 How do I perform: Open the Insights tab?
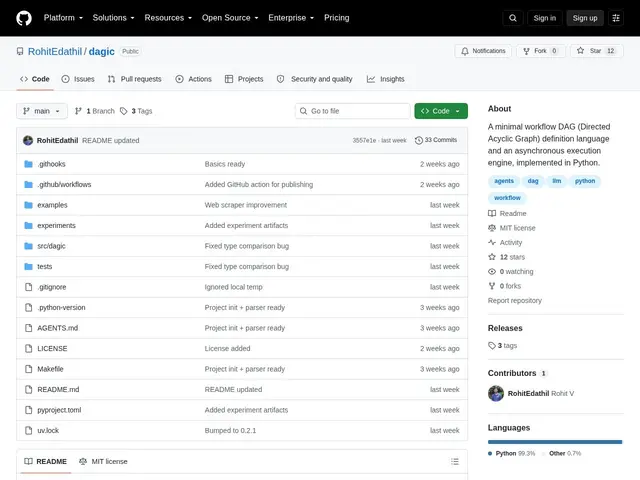click(x=385, y=79)
